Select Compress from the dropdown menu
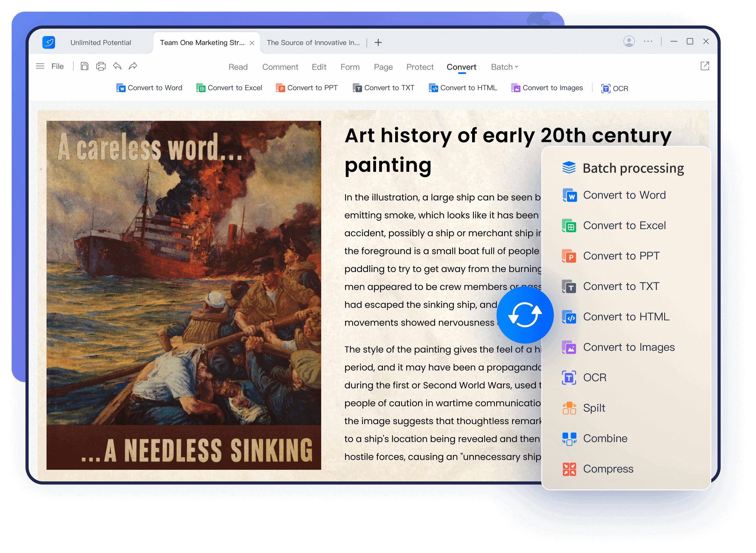 607,469
